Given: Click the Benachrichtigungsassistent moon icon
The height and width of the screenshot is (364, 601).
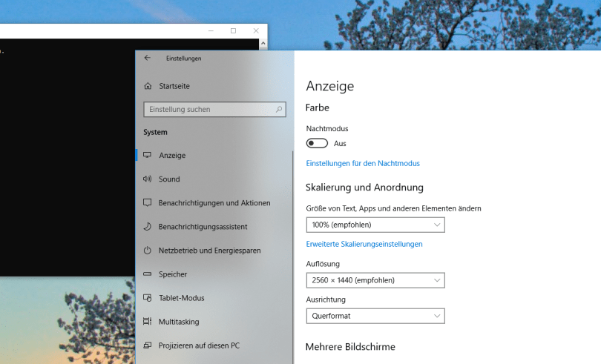Looking at the screenshot, I should pos(147,227).
